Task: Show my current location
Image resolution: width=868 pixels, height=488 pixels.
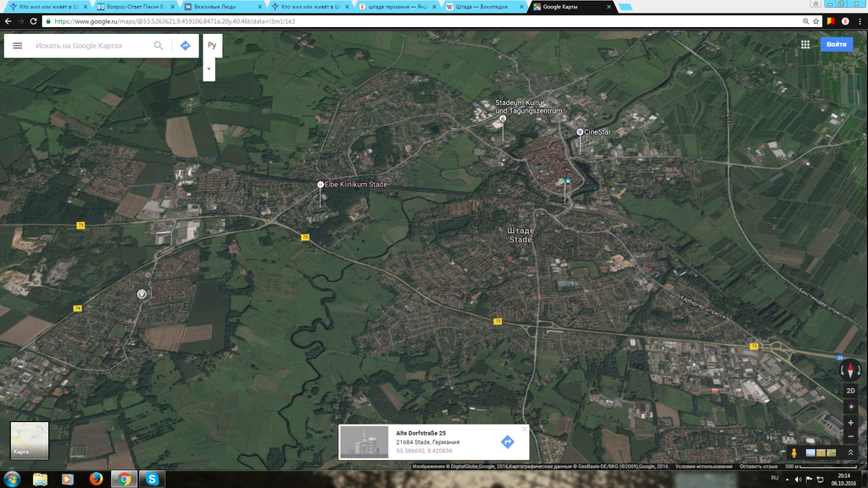Action: 850,407
